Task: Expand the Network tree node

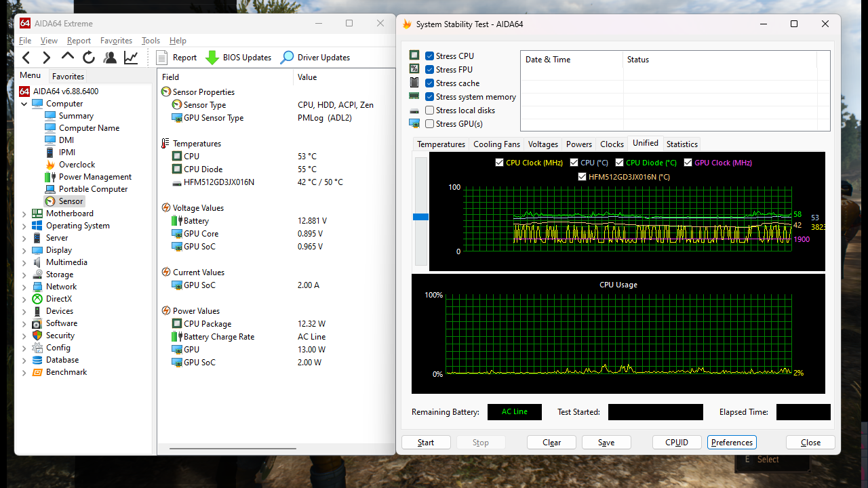Action: (24, 287)
